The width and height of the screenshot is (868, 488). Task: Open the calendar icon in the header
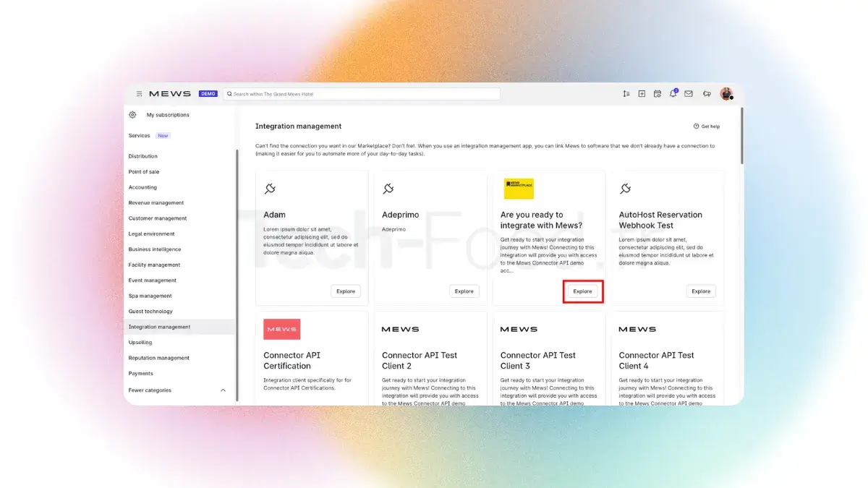pos(658,94)
